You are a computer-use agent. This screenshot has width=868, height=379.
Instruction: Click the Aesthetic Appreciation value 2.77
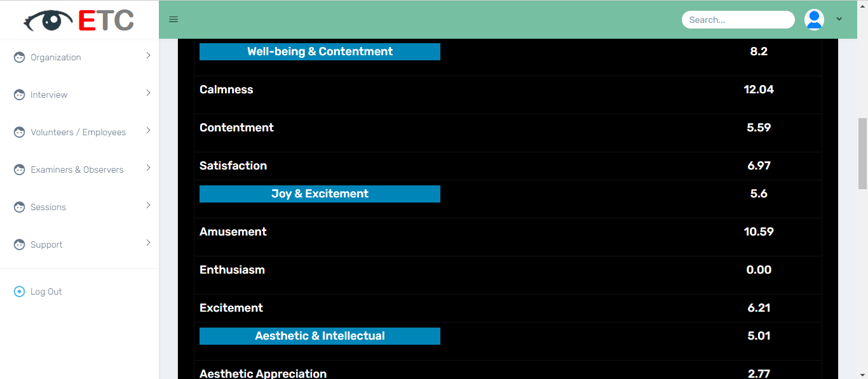coord(759,373)
